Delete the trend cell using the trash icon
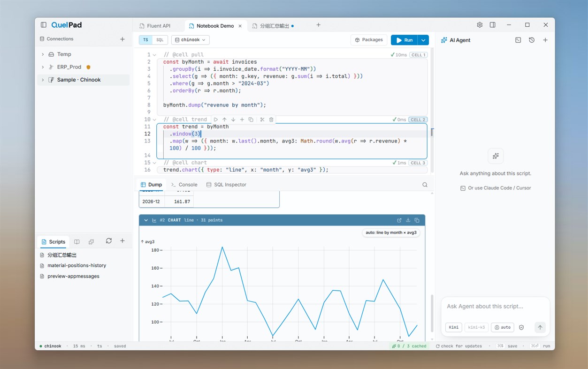 [x=271, y=120]
